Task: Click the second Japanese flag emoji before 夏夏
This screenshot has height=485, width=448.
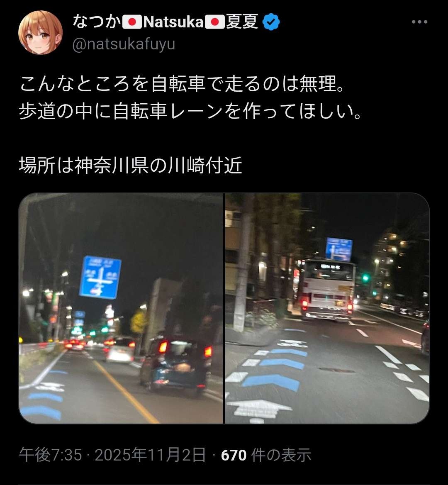Action: click(214, 22)
